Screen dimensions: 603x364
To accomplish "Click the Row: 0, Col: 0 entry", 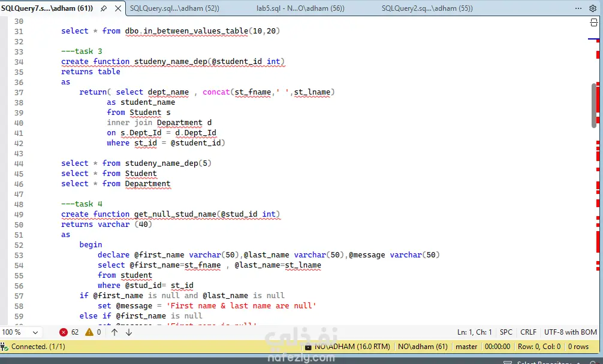I will point(539,347).
